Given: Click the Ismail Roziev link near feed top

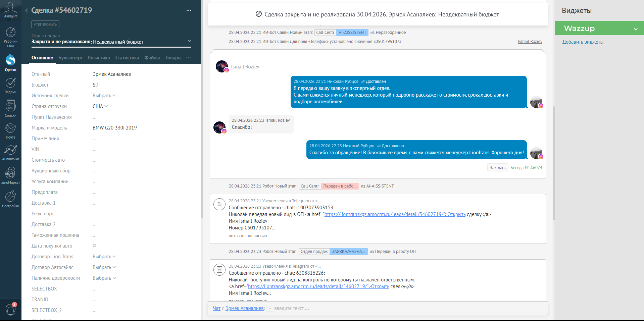Looking at the screenshot, I should coord(530,42).
